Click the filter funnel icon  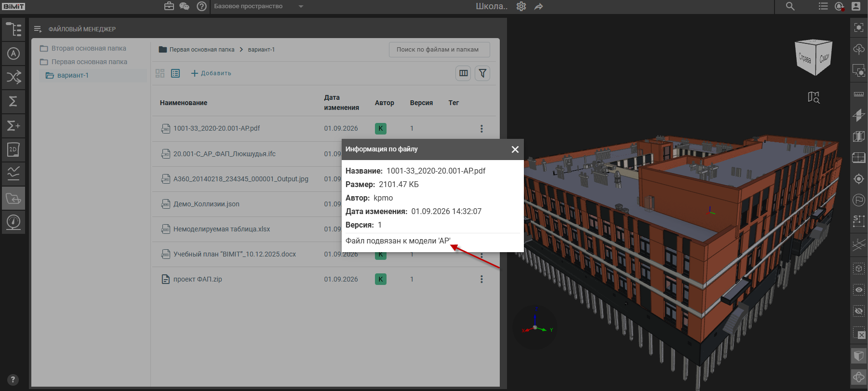click(x=482, y=73)
